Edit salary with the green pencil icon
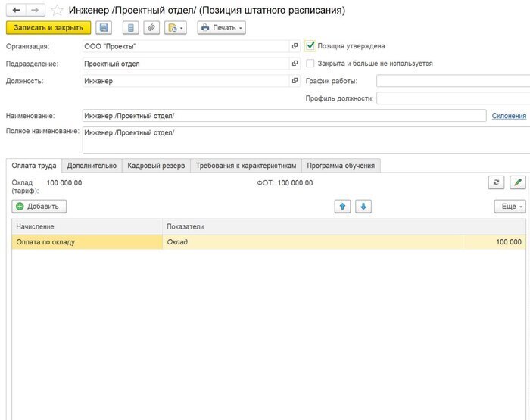The image size is (530, 420). [517, 182]
